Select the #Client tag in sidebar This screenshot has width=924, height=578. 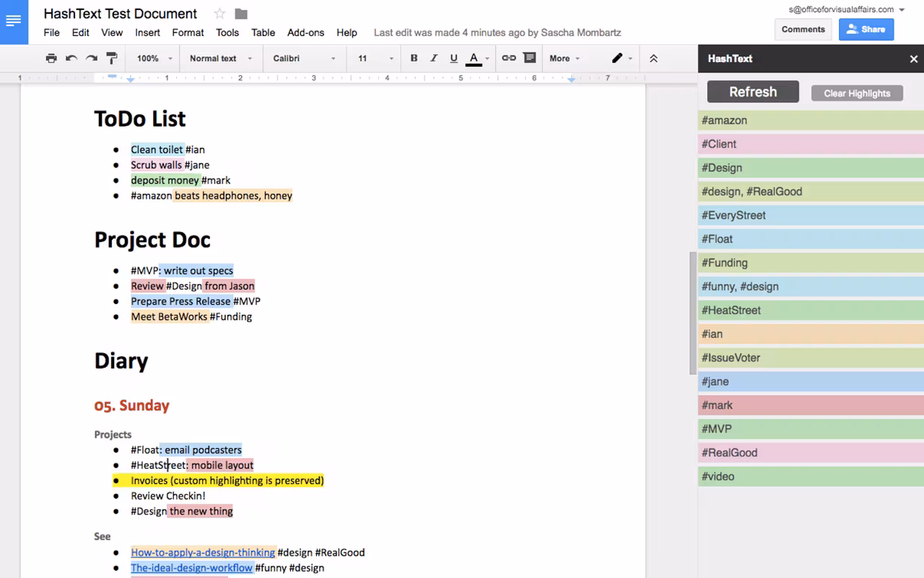tap(811, 144)
